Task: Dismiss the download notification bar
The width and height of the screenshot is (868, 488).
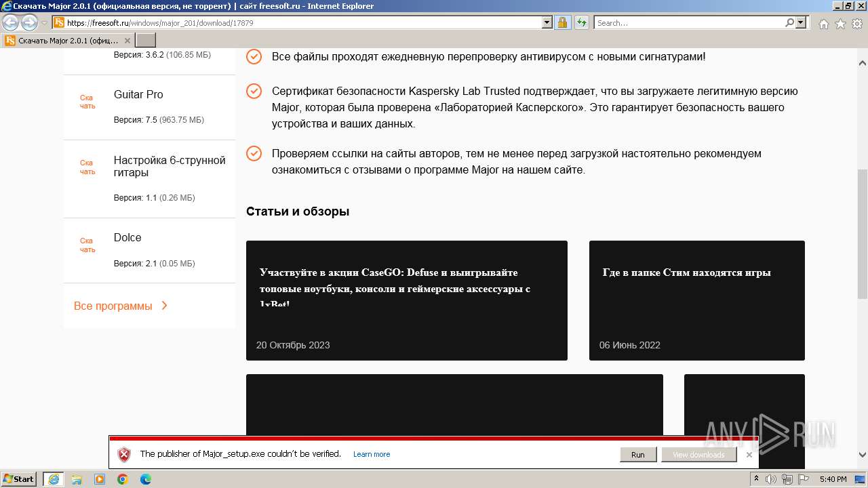Action: tap(749, 454)
